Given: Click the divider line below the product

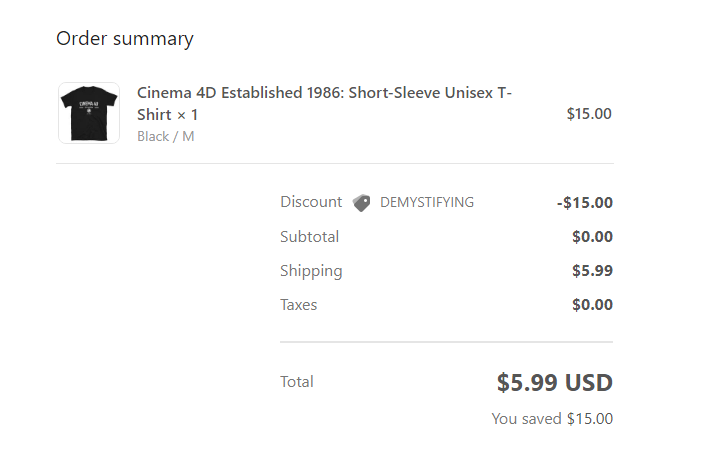Looking at the screenshot, I should pyautogui.click(x=335, y=164).
